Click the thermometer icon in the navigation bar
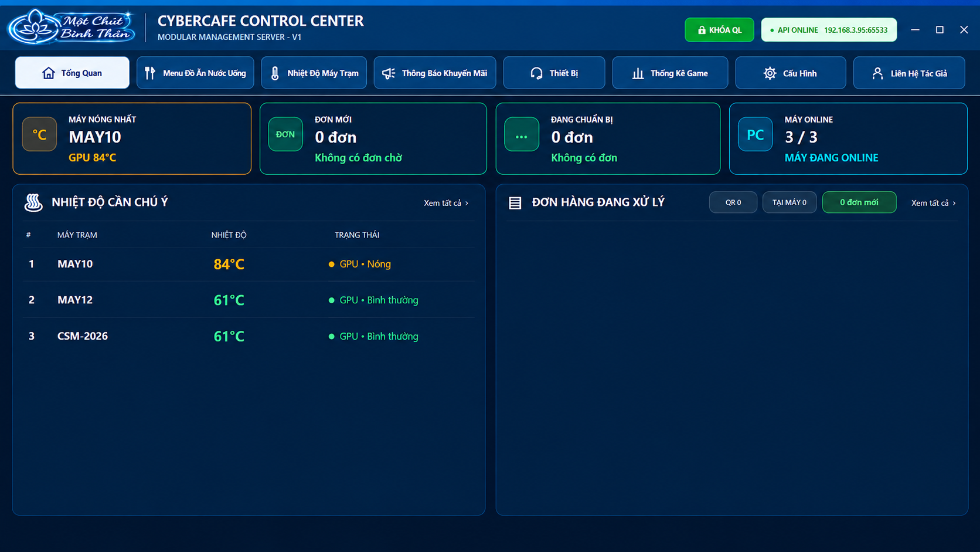 click(275, 73)
